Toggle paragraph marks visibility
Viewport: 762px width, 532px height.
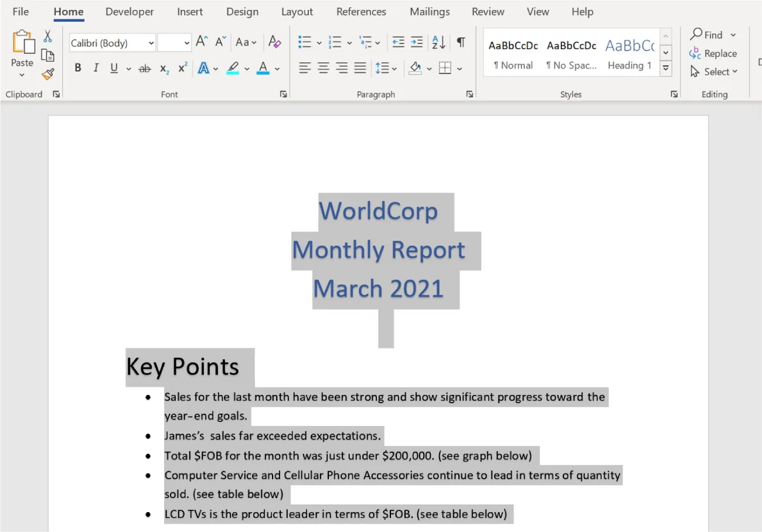click(x=461, y=42)
